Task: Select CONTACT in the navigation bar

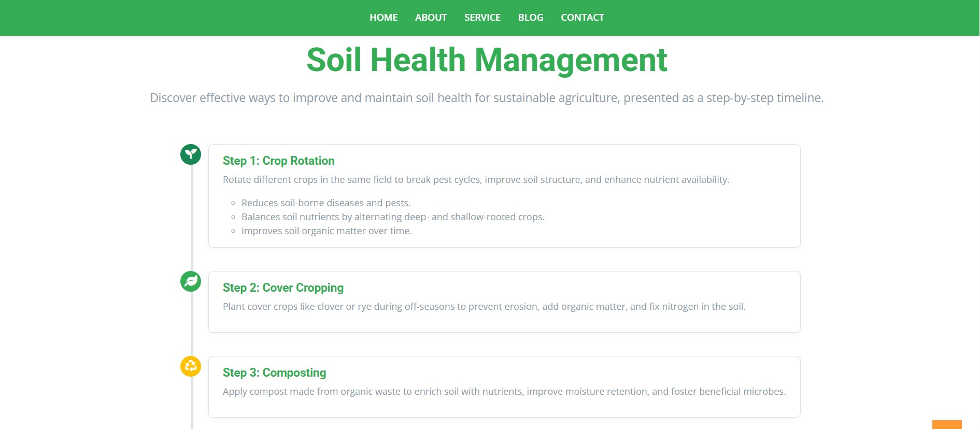Action: click(582, 18)
